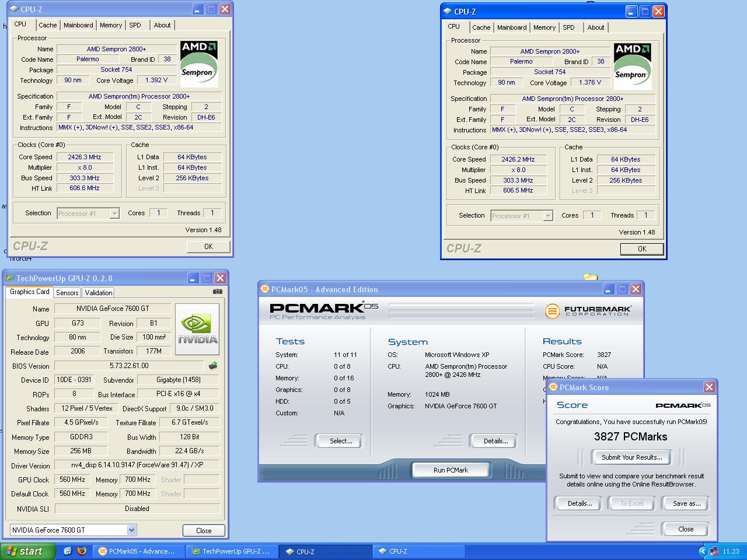Viewport: 747px width, 560px height.
Task: Click Close button in GPU-Z window
Action: pos(204,530)
